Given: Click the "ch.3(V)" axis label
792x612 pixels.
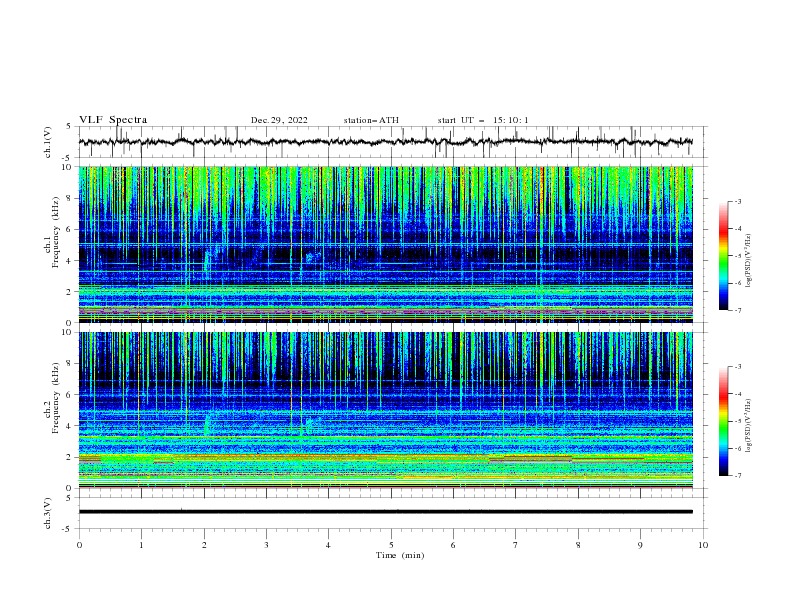Looking at the screenshot, I should pos(48,513).
